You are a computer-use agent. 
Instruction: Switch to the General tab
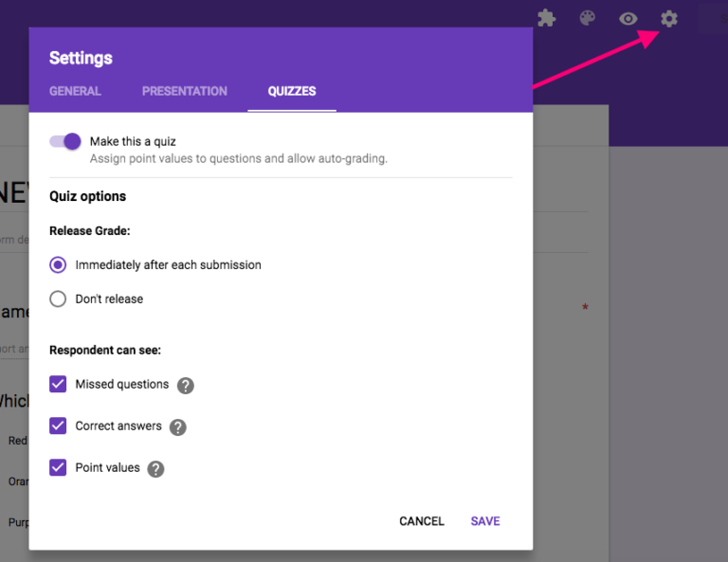(75, 92)
